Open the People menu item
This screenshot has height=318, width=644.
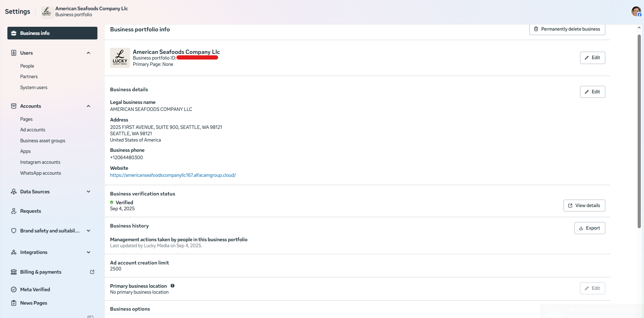pos(27,66)
